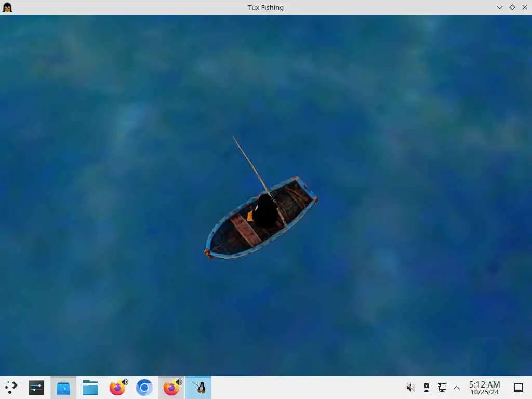Open the KDE application launcher

click(x=11, y=388)
